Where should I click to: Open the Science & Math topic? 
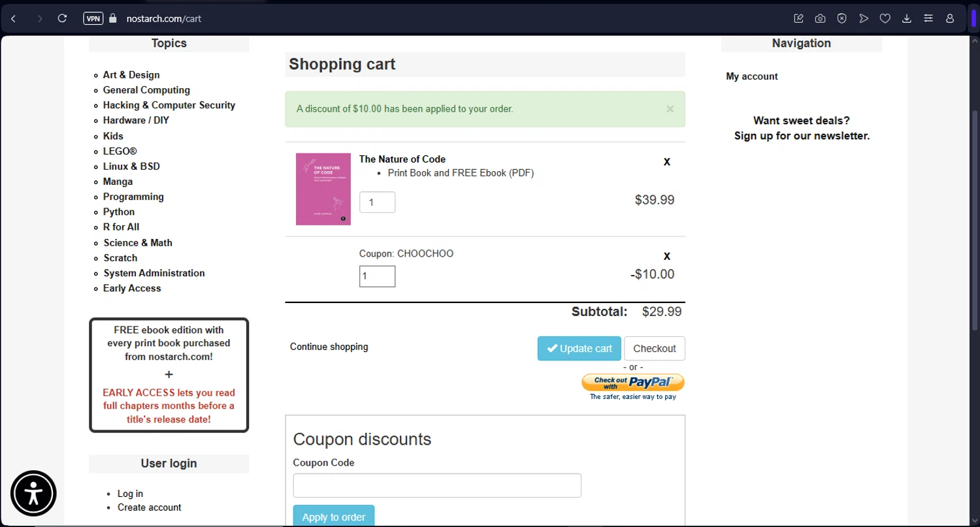point(138,243)
